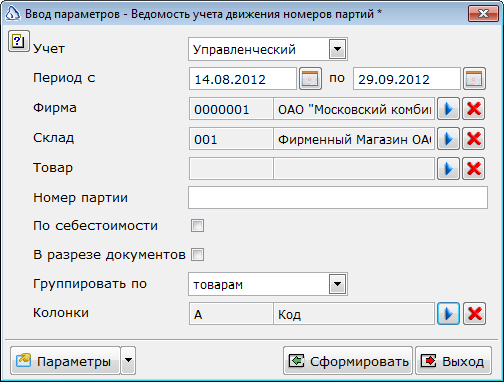Open selection arrow for Колонки
504x382 pixels.
click(x=448, y=313)
